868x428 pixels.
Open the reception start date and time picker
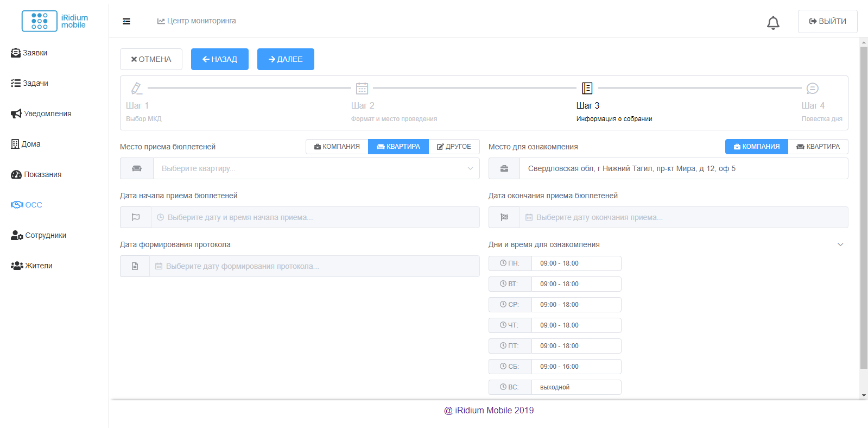(x=315, y=217)
